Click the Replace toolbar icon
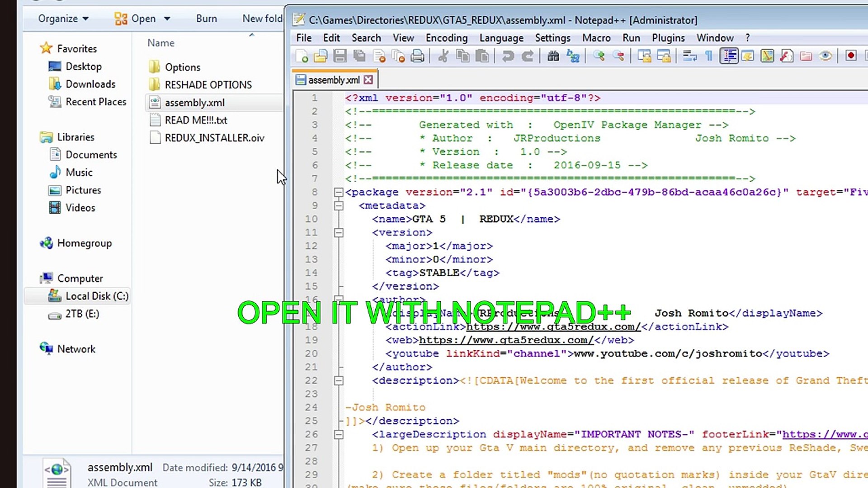The width and height of the screenshot is (868, 488). pos(573,56)
